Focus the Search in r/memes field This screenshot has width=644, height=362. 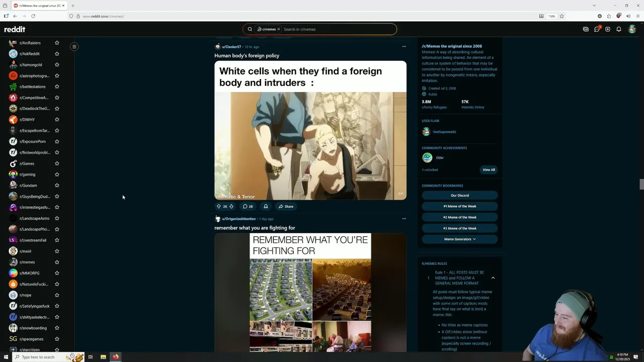pyautogui.click(x=337, y=29)
